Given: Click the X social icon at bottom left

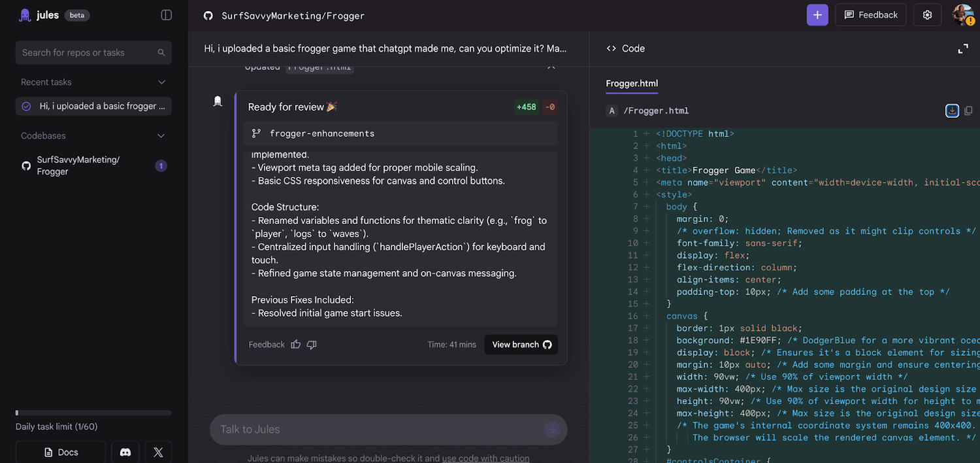Looking at the screenshot, I should pos(158,451).
